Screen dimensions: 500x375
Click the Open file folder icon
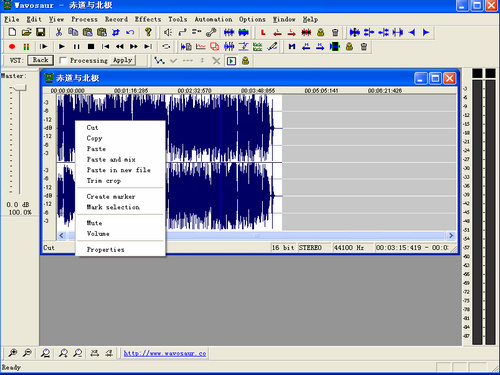26,32
